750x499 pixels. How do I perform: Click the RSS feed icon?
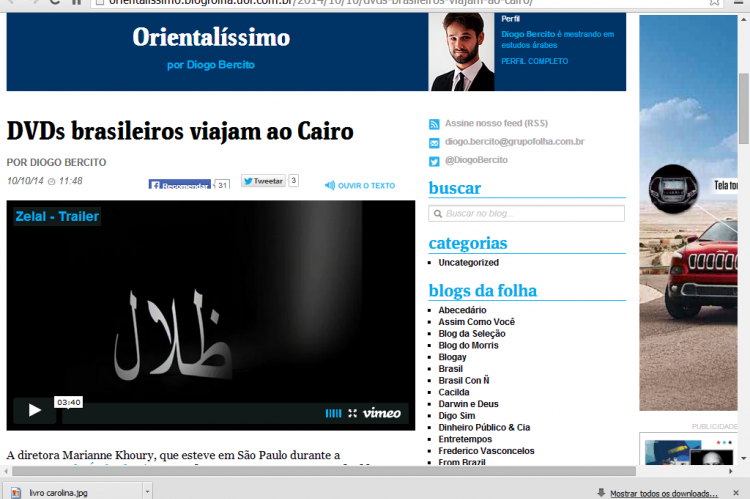click(434, 124)
